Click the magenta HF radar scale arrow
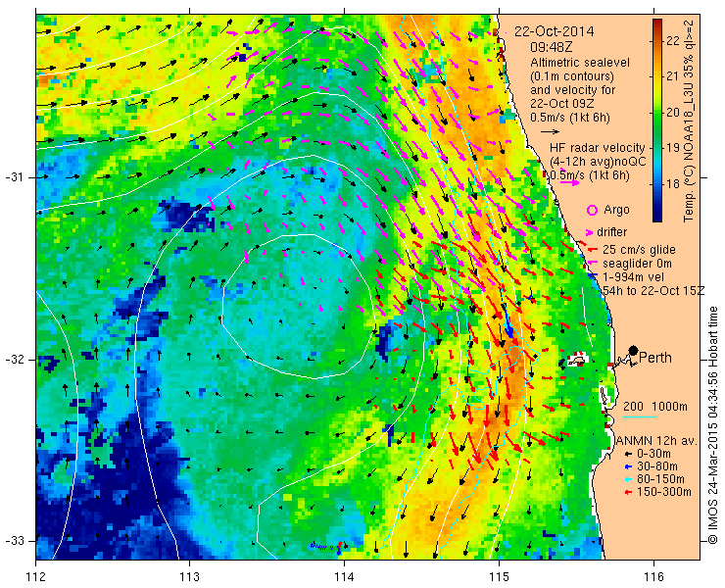 click(569, 182)
